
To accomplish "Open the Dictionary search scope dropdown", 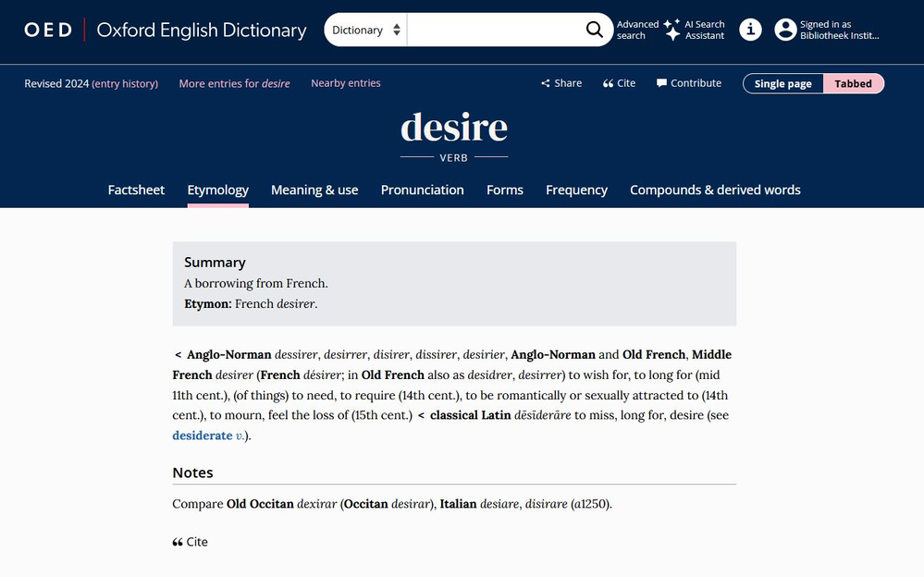I will [x=366, y=30].
